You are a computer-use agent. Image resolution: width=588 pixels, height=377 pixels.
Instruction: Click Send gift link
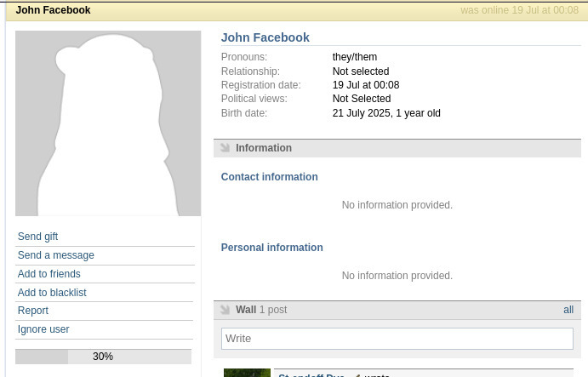pyautogui.click(x=38, y=237)
